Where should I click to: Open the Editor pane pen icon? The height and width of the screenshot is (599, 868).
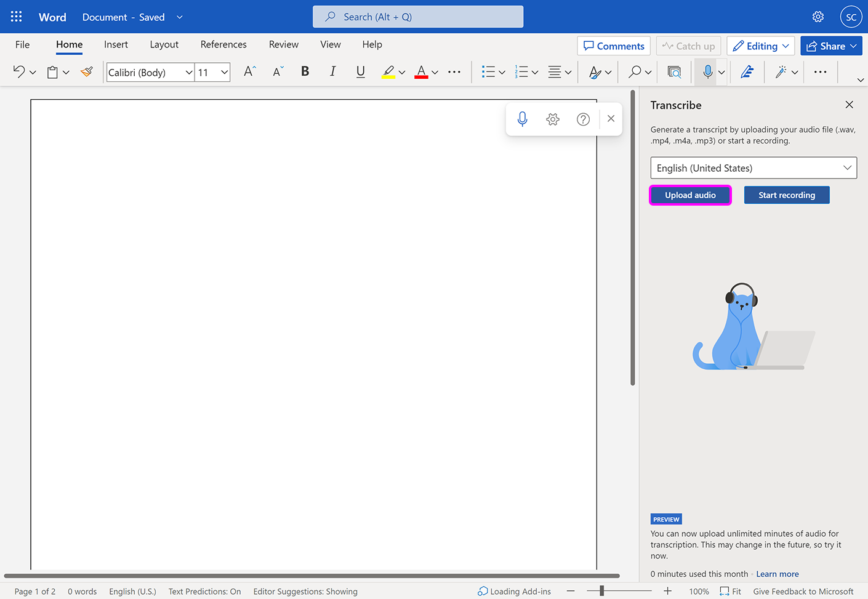[747, 72]
